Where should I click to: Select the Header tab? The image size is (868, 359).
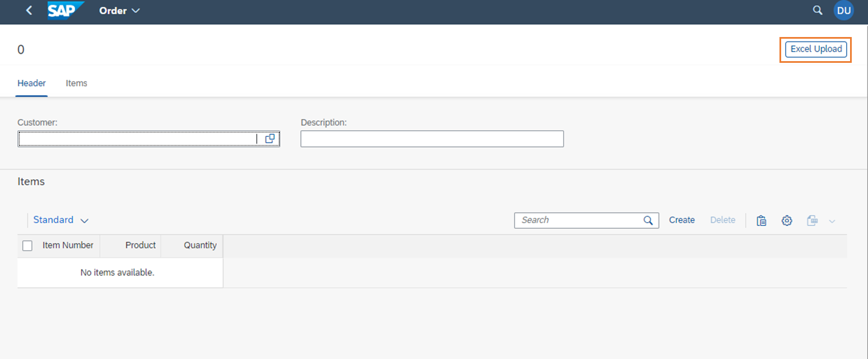(31, 83)
